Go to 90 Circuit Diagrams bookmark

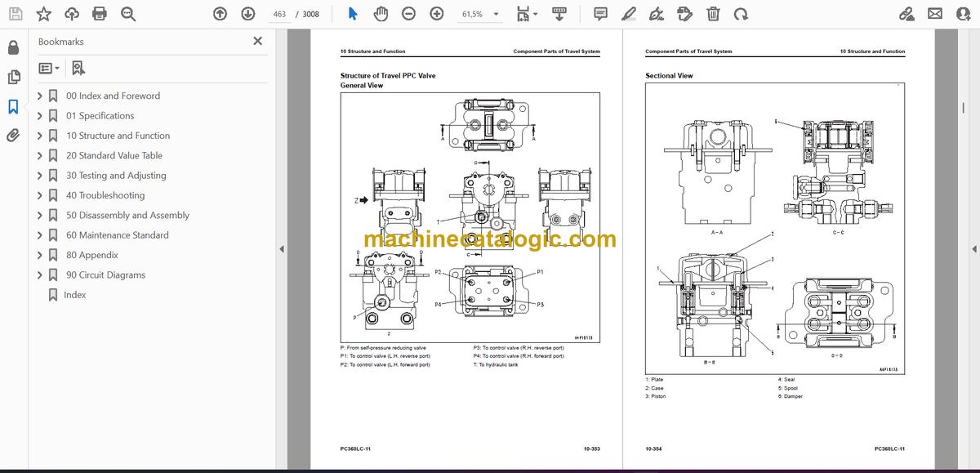click(105, 274)
